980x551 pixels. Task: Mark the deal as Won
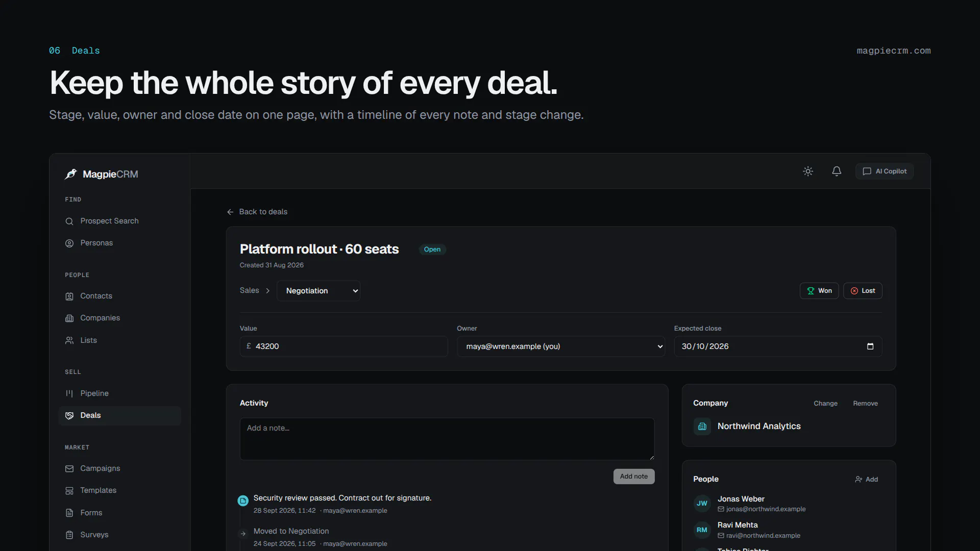click(x=819, y=291)
